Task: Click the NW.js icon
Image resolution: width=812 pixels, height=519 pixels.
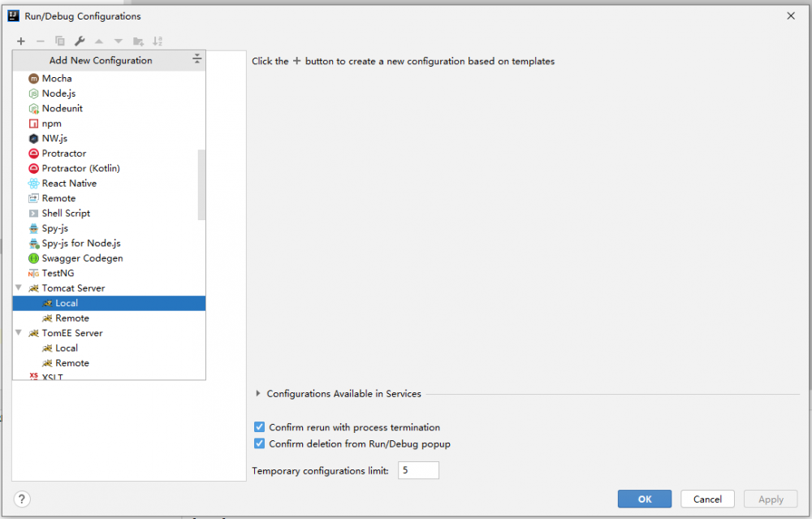Action: click(33, 139)
